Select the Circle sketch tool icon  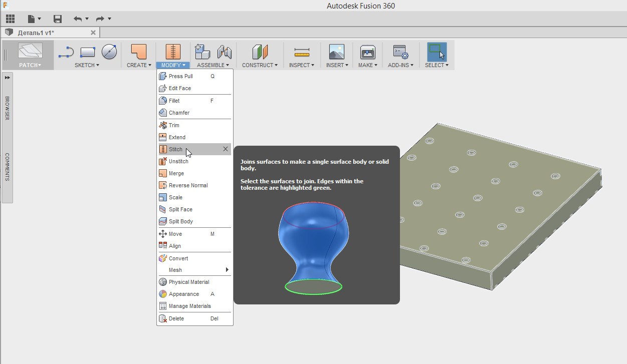pos(109,52)
